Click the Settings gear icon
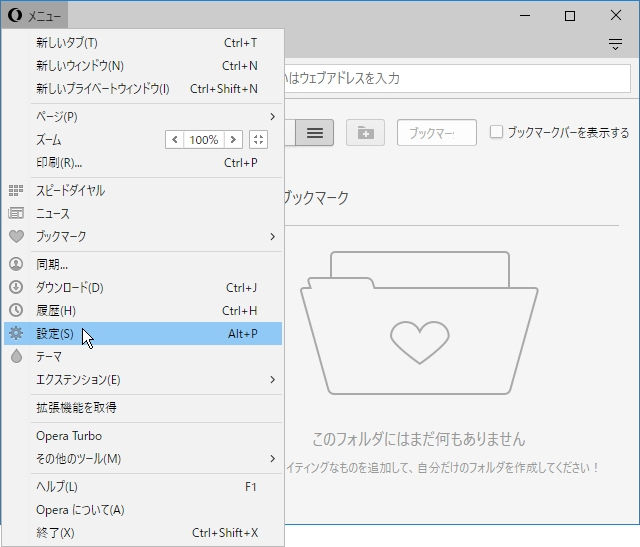Viewport: 640px width, 547px height. pos(16,333)
